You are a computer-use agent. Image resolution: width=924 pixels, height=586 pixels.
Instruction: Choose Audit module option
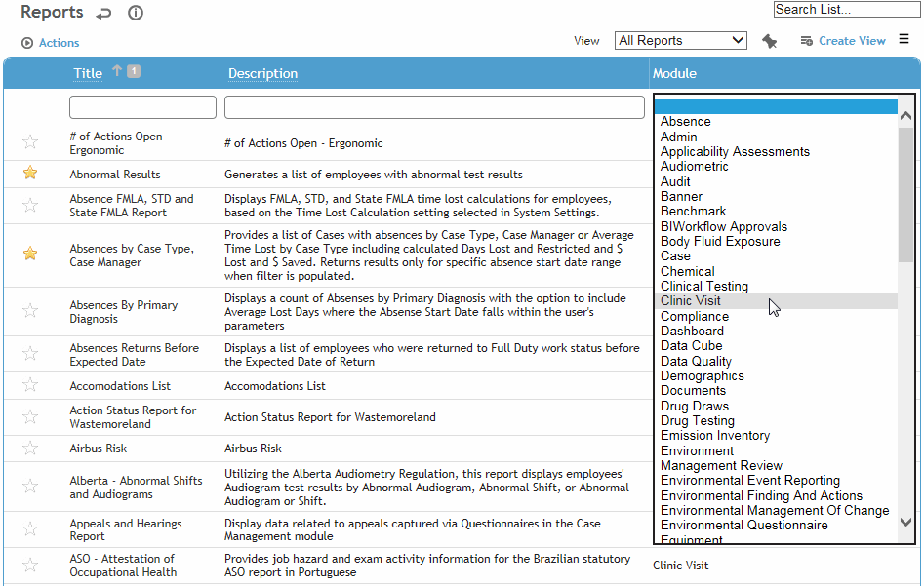(x=776, y=181)
